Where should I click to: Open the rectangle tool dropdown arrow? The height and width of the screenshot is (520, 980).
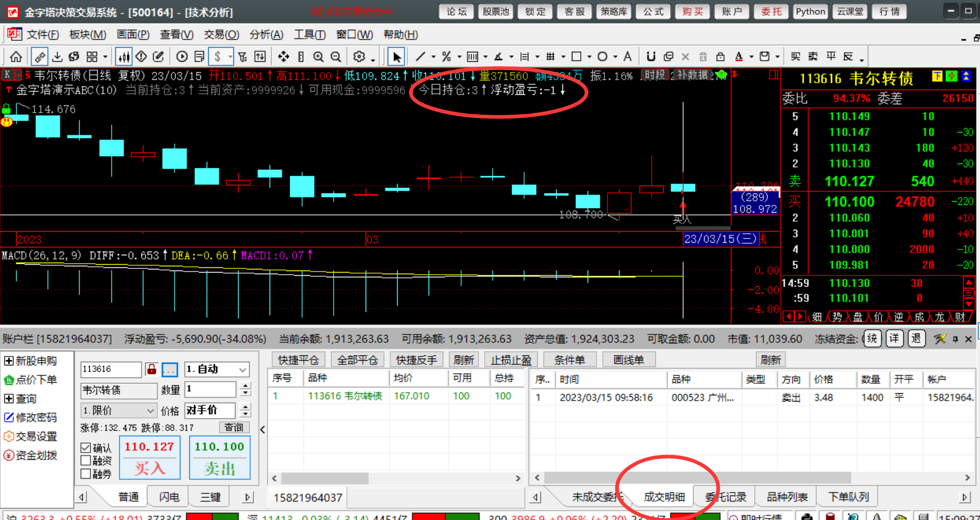pos(589,57)
